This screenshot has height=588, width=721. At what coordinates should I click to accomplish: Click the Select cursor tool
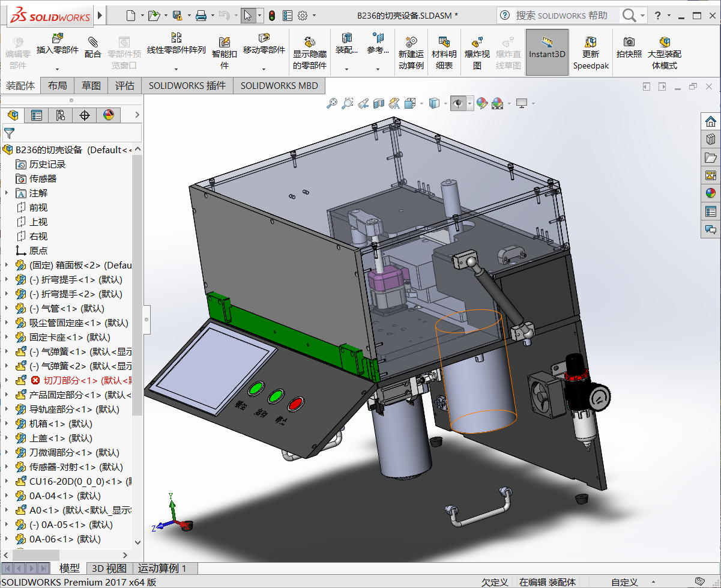[248, 16]
